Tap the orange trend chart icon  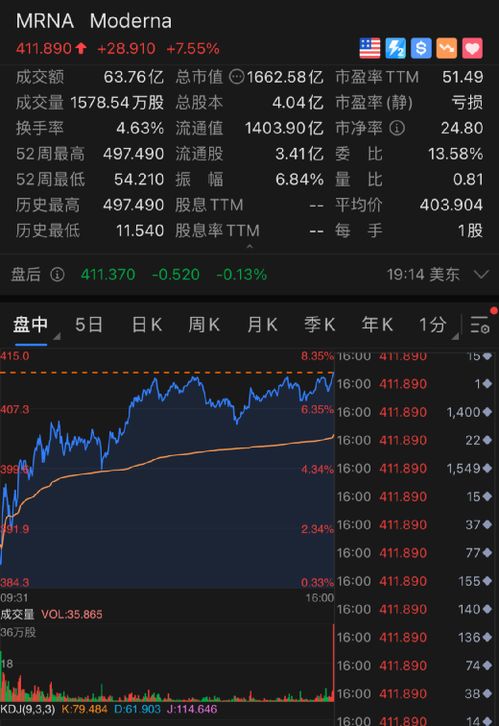coord(447,48)
